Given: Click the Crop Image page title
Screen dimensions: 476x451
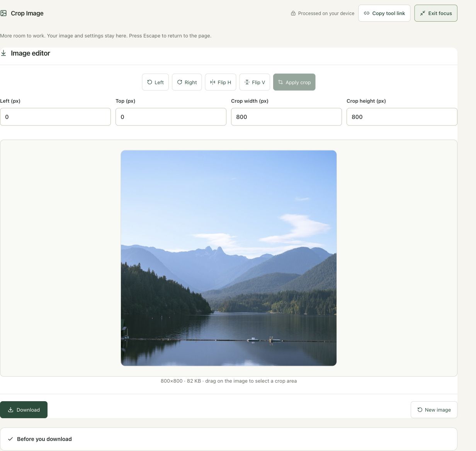Looking at the screenshot, I should click(27, 13).
